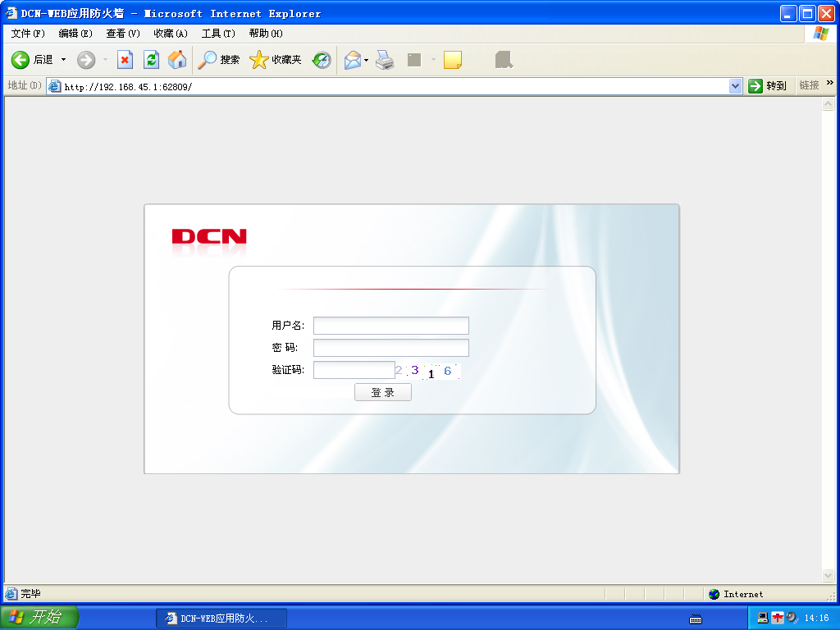The height and width of the screenshot is (630, 840).
Task: Click the Windows flag logo throbber
Action: click(x=820, y=33)
